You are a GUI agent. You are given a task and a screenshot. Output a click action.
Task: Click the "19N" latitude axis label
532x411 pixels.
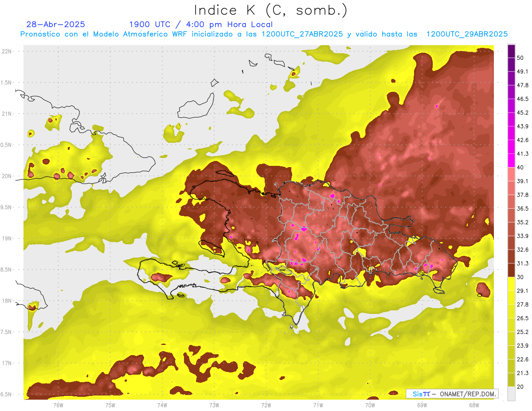click(x=7, y=239)
